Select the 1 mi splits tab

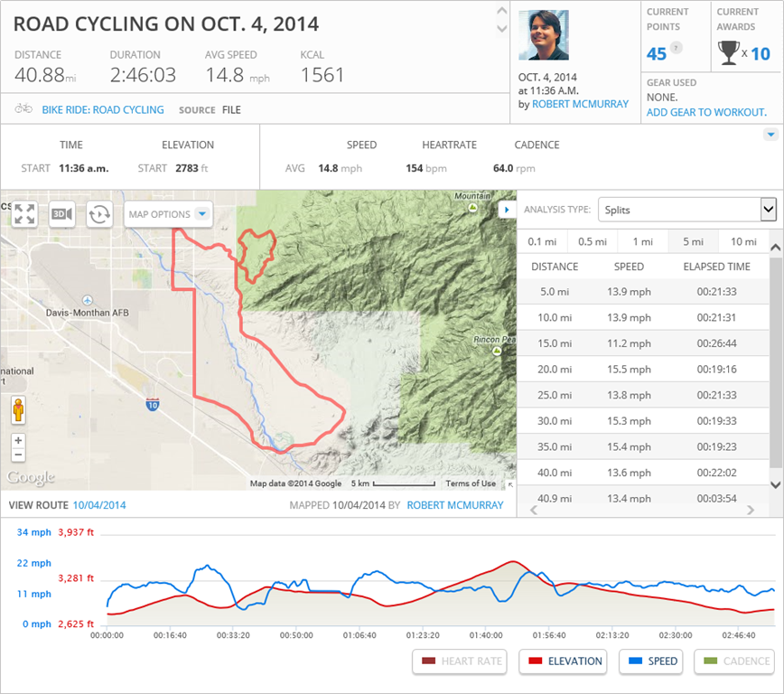[x=642, y=241]
